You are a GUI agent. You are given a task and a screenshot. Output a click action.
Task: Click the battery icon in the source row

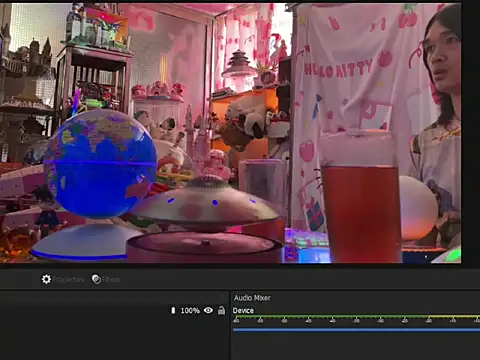(x=173, y=310)
